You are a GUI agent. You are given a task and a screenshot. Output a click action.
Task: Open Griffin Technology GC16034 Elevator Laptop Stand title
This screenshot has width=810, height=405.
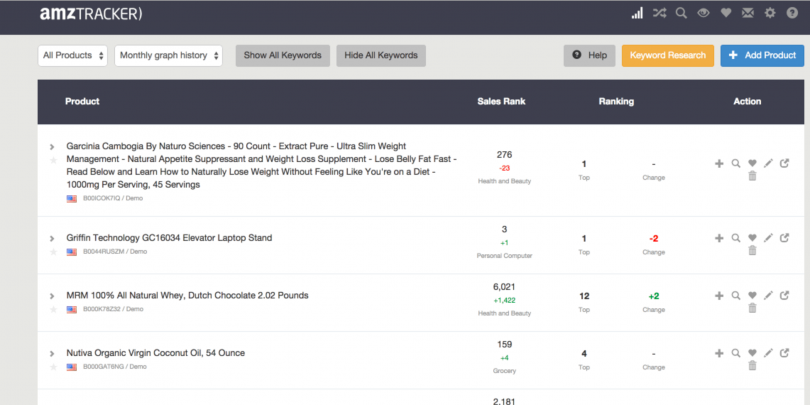tap(169, 238)
